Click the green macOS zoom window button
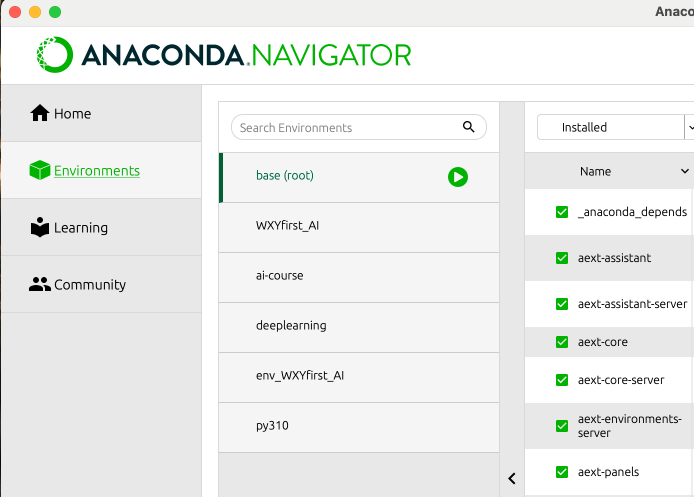Viewport: 694px width, 497px height. (55, 12)
